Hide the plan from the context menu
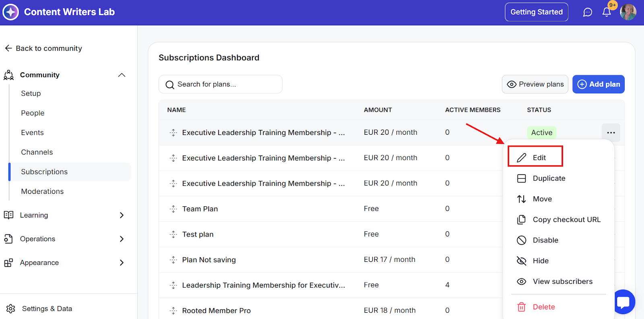Image resolution: width=644 pixels, height=319 pixels. click(540, 261)
